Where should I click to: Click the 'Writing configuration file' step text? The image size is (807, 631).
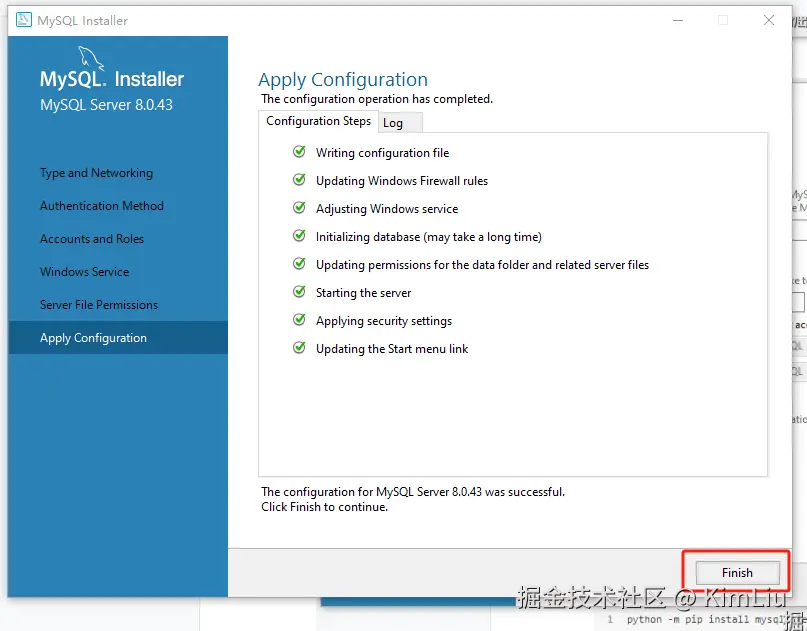tap(382, 153)
